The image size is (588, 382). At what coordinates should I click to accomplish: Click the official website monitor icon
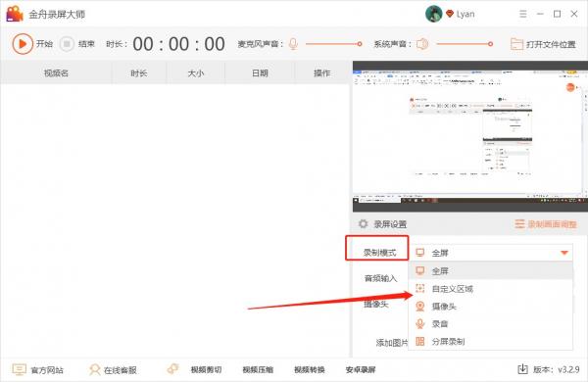[20, 369]
